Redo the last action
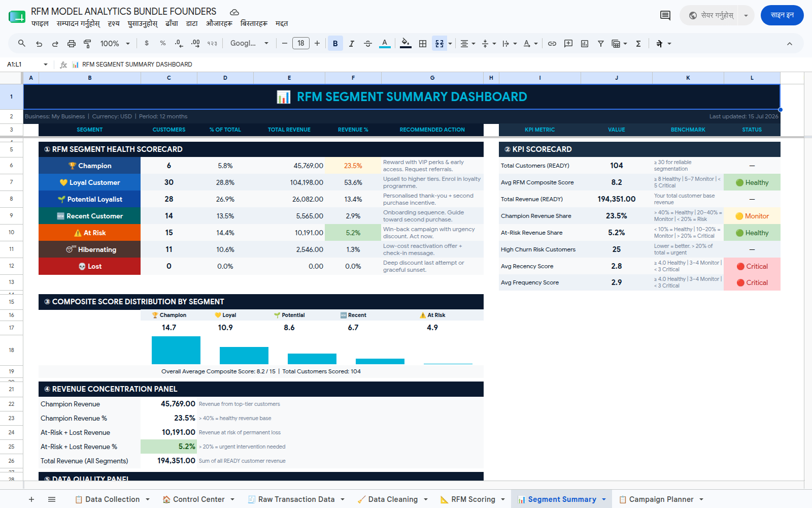Image resolution: width=812 pixels, height=508 pixels. [x=55, y=44]
